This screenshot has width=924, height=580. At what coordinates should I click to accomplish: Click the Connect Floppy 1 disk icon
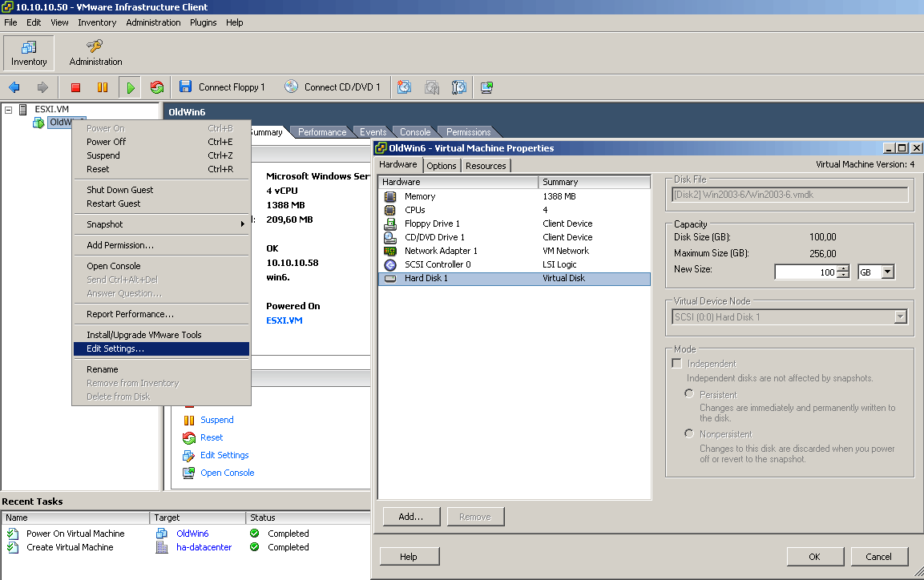click(186, 87)
